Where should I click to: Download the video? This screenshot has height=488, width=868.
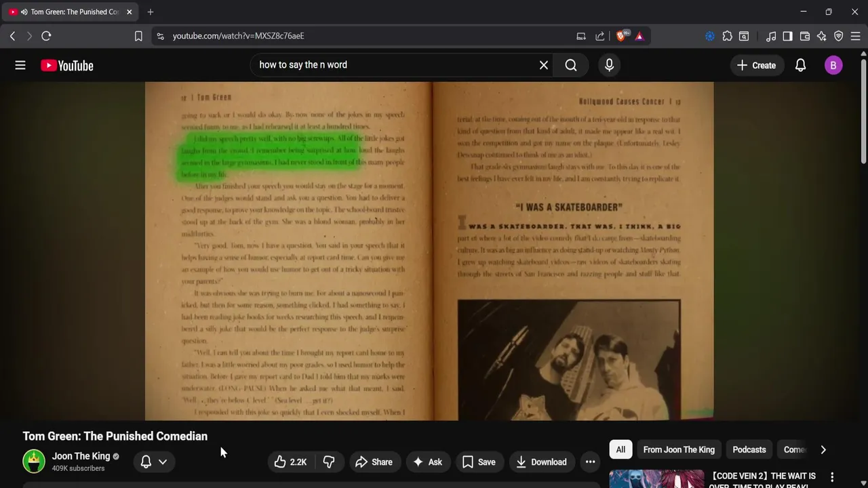[x=541, y=462]
